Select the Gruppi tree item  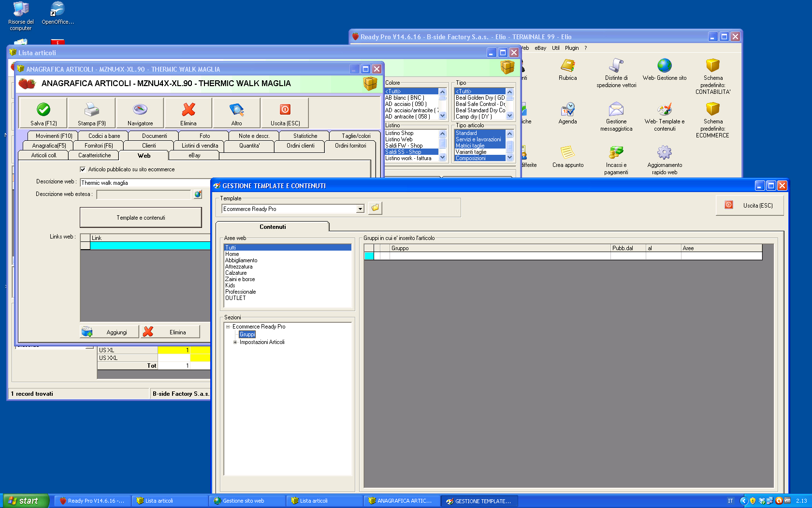[247, 334]
